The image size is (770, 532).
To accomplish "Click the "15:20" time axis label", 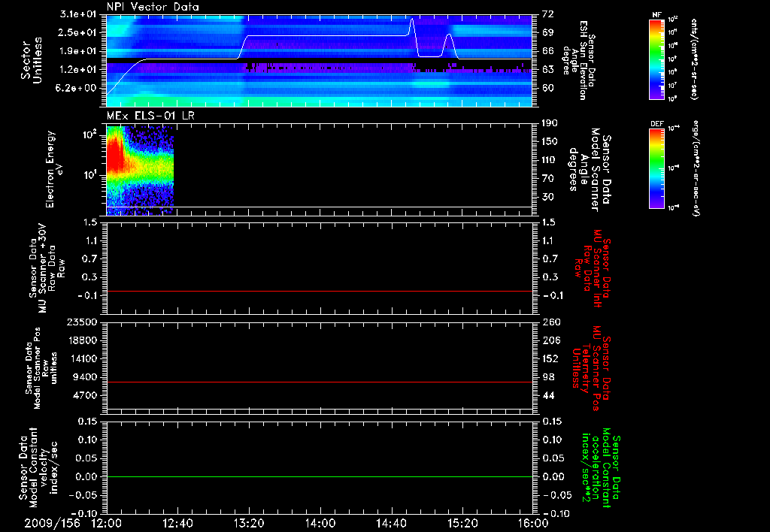I will [462, 523].
